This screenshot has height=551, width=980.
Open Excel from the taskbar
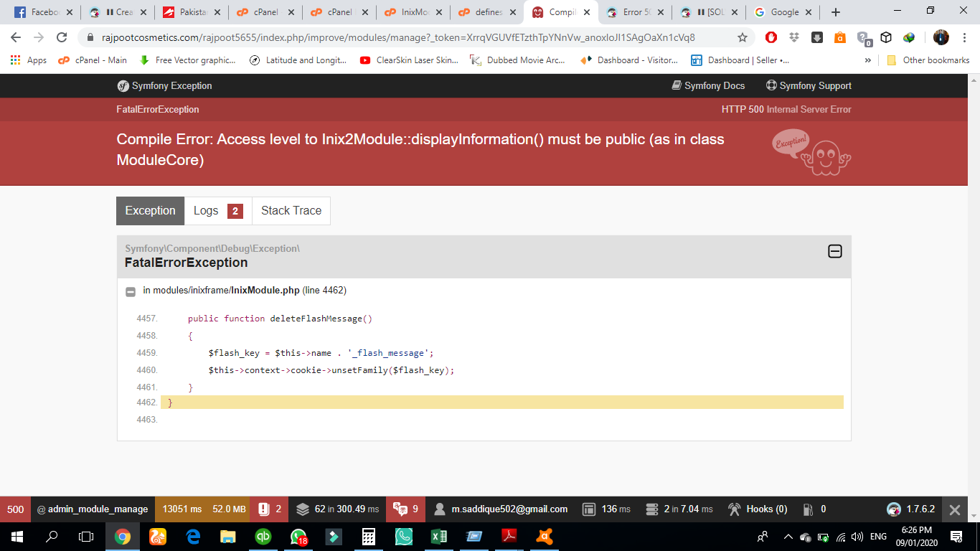pyautogui.click(x=439, y=537)
